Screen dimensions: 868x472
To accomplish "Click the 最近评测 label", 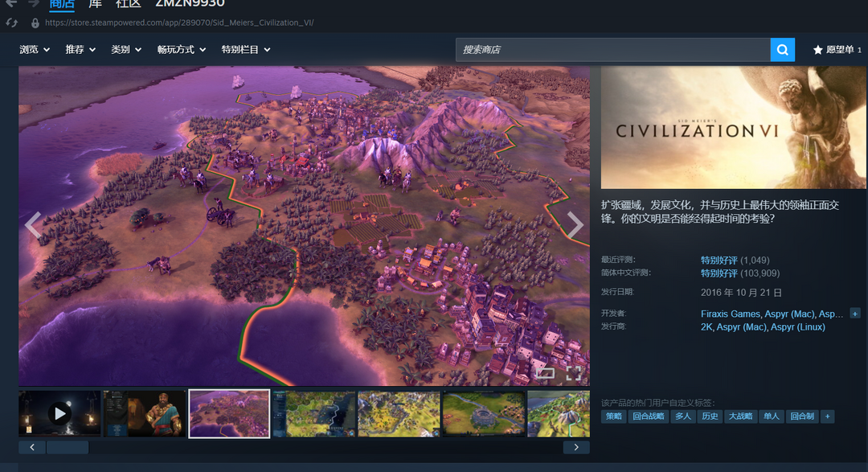I will point(618,259).
